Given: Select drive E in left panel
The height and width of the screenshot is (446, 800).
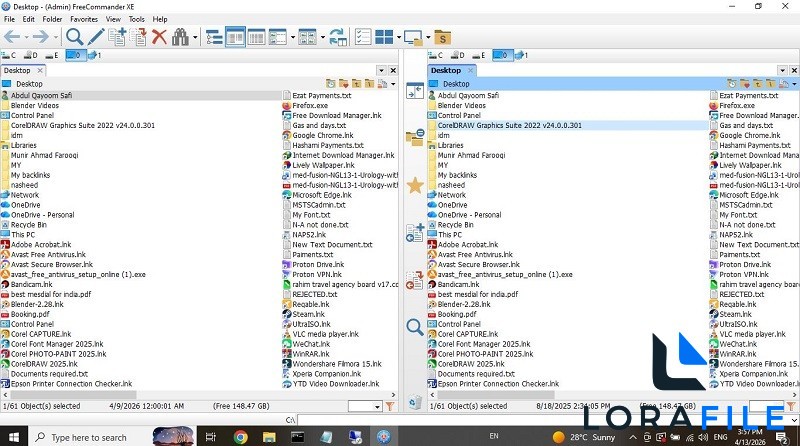Looking at the screenshot, I should [x=52, y=55].
